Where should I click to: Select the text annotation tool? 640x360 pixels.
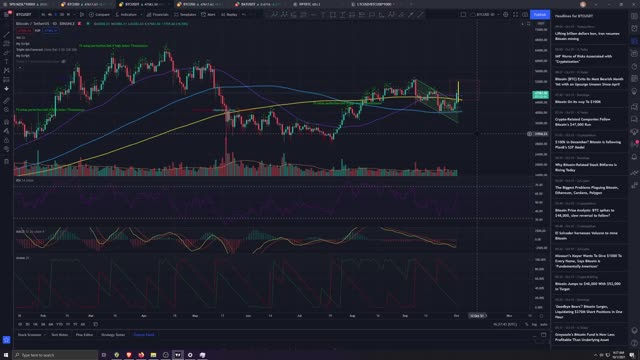tap(7, 62)
